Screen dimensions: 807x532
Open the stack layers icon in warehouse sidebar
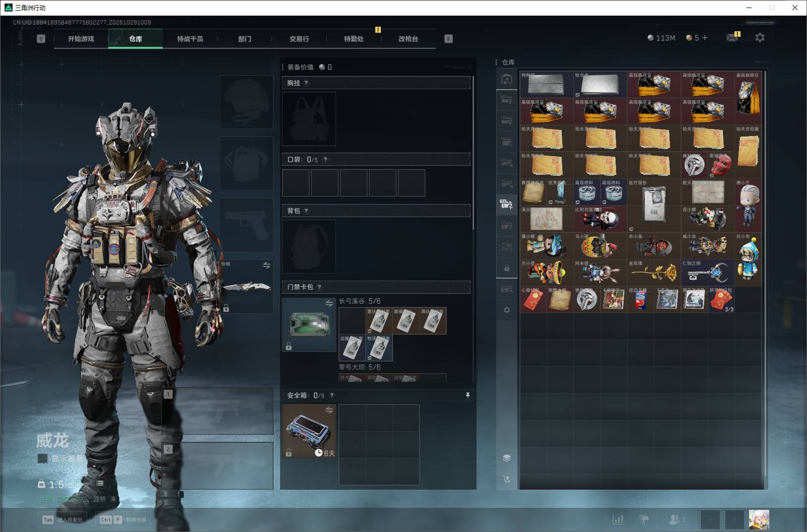507,458
